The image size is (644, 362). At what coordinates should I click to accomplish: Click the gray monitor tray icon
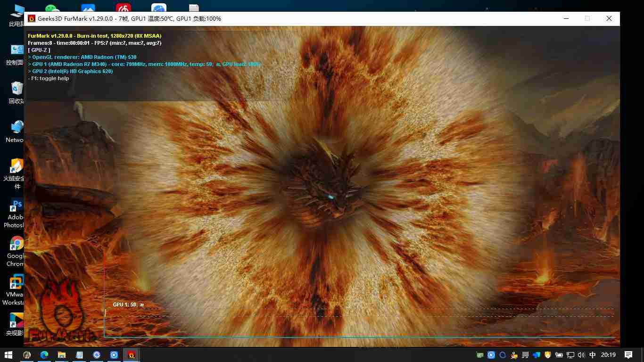pos(525,355)
